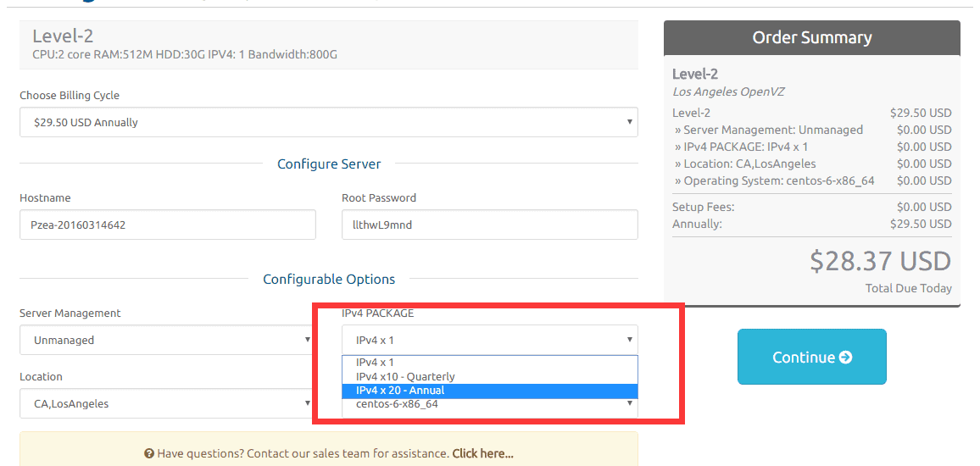Click the Root Password field label
The image size is (980, 466).
(x=379, y=197)
